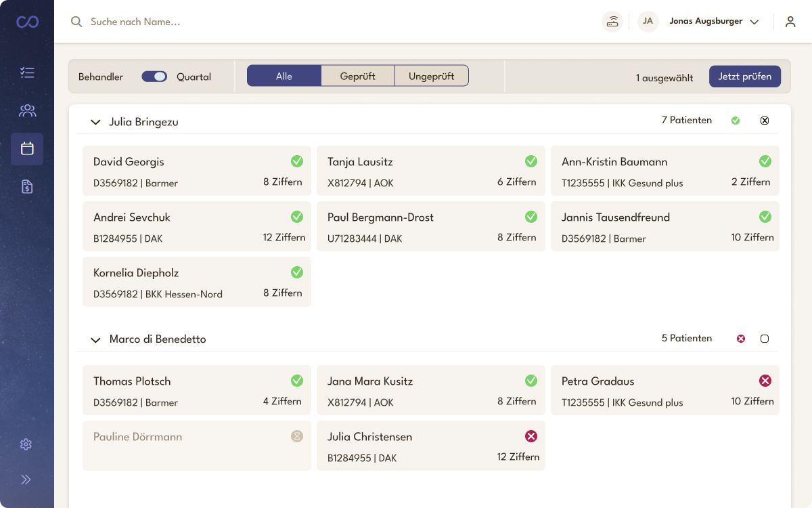This screenshot has height=508, width=812.
Task: Toggle the Behandler/Quartal switch
Action: [154, 77]
